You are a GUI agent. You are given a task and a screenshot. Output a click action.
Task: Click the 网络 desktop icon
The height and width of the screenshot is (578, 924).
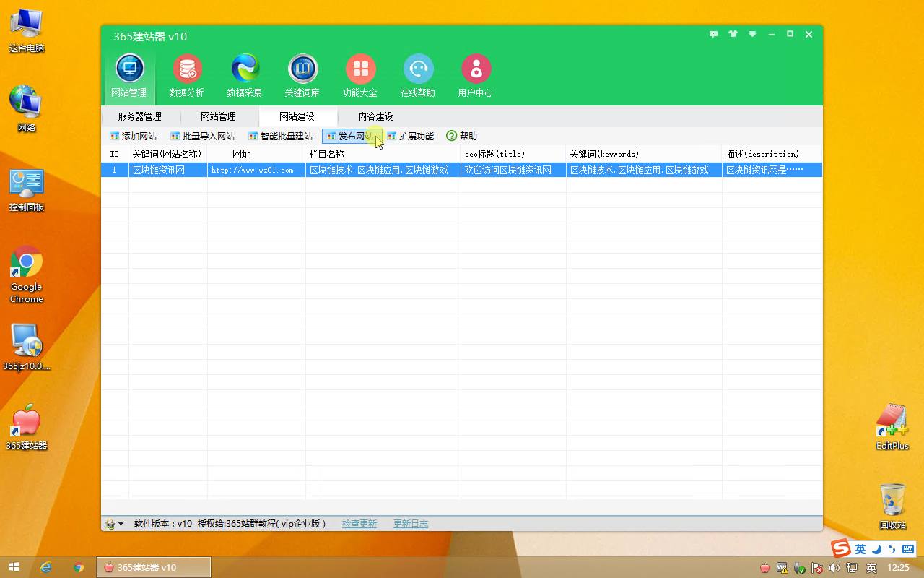27,108
